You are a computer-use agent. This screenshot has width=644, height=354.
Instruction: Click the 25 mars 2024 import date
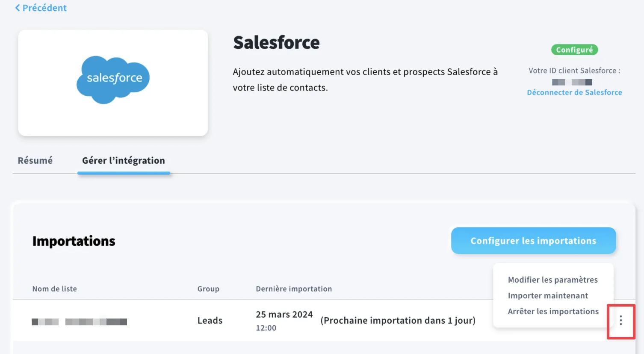(284, 315)
